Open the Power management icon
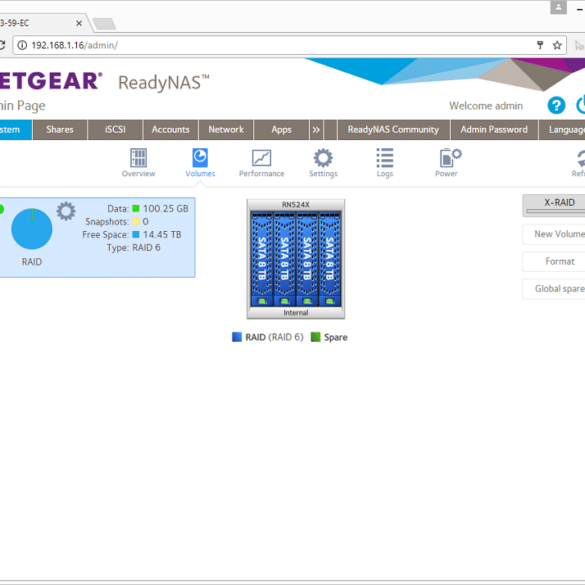This screenshot has height=585, width=585. click(449, 163)
